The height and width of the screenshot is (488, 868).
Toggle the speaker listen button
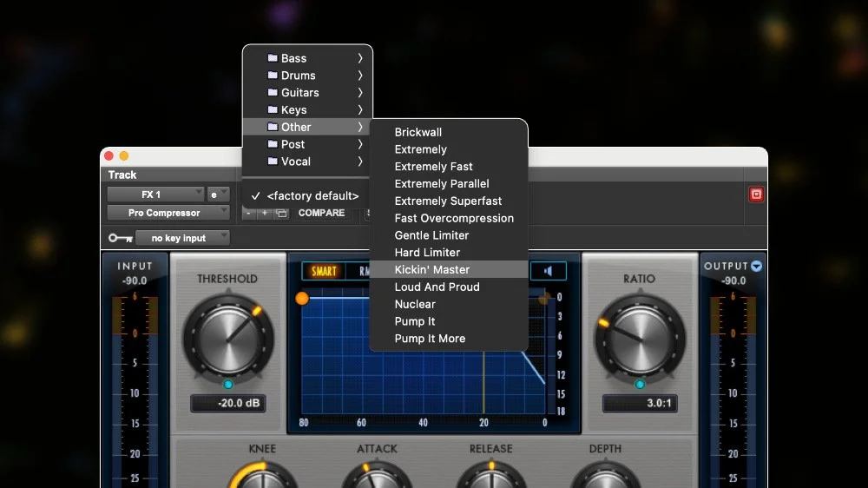(548, 271)
